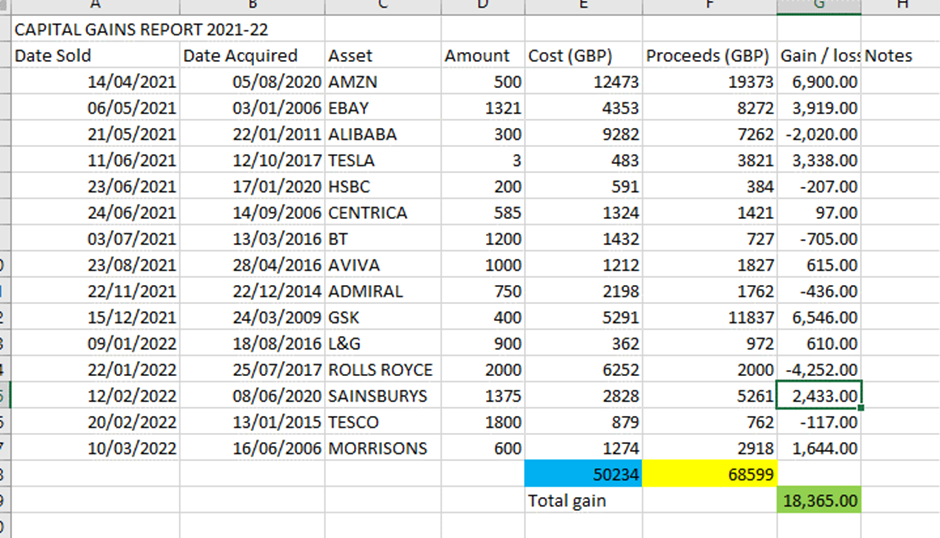Select the Asset header cell
This screenshot has width=940, height=538.
[383, 56]
